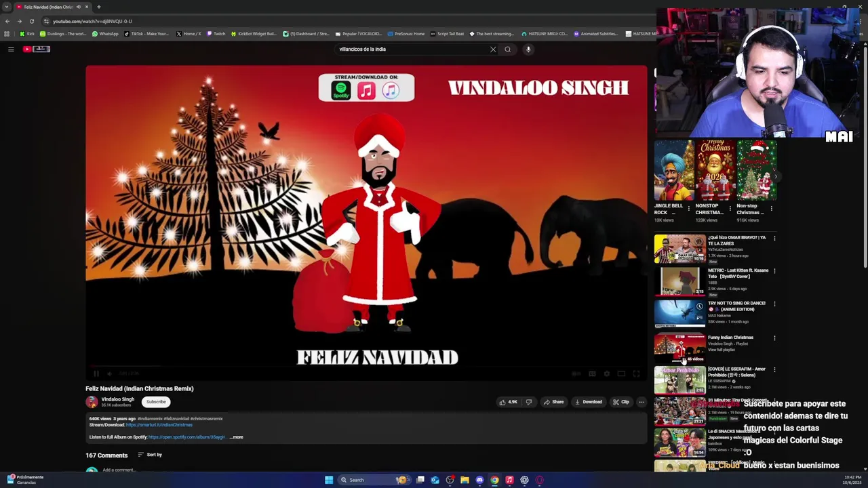Viewport: 868px width, 488px height.
Task: Go to the YouTube home logo
Action: pos(37,49)
